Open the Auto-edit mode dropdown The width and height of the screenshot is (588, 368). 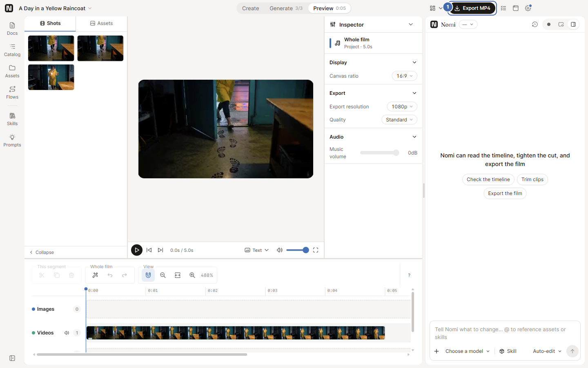(x=547, y=351)
